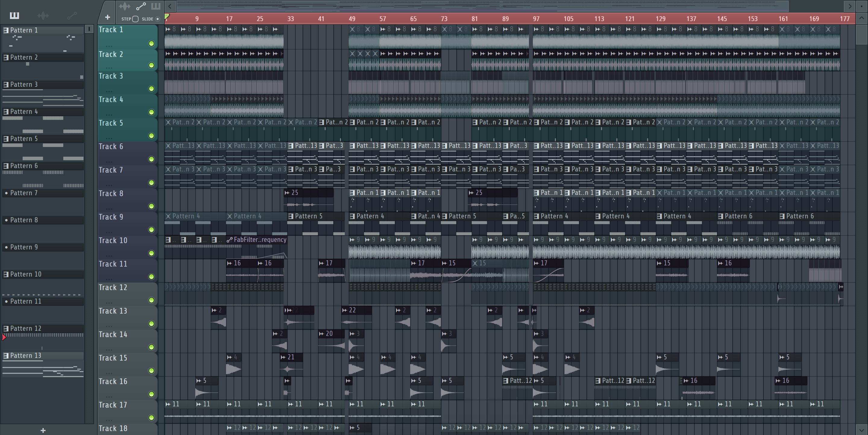This screenshot has height=435, width=868.
Task: Focus pattern clips in playlist toolbar
Action: [x=156, y=6]
